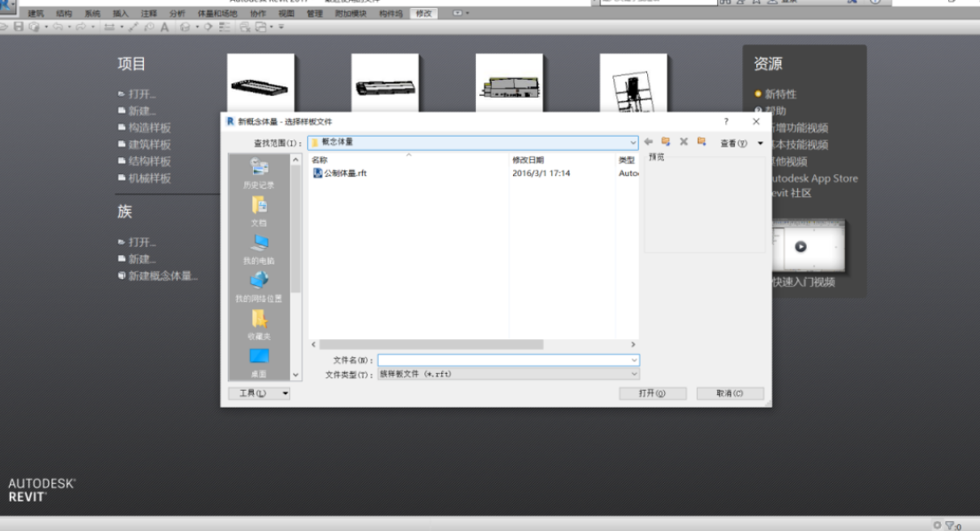Screen dimensions: 980x531
Task: Click inside the 文件名 (File name) input field
Action: click(x=503, y=361)
